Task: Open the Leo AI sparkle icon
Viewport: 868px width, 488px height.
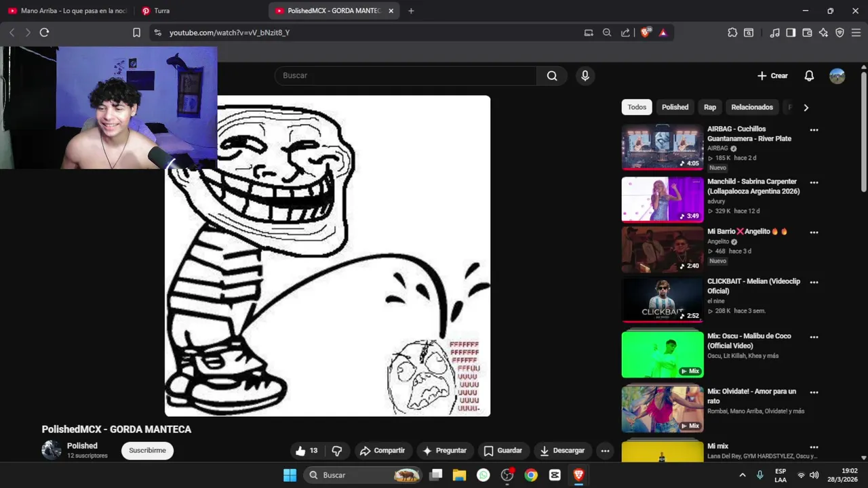Action: tap(823, 33)
